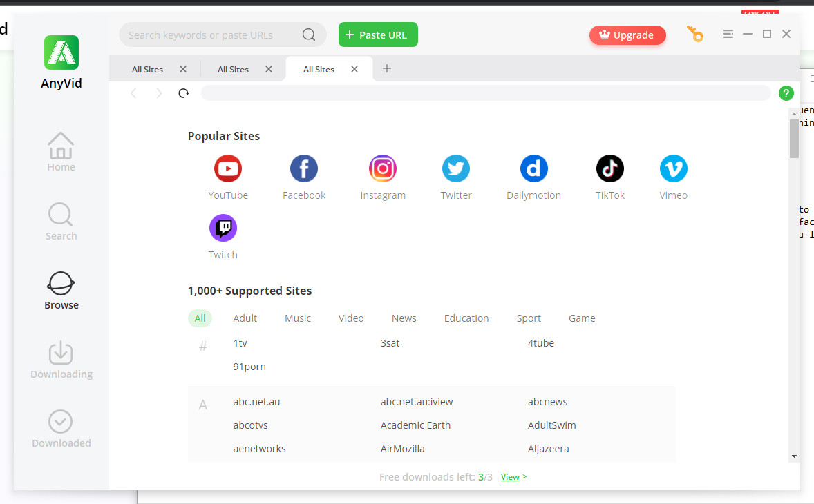Open the AirMozilla site link
The height and width of the screenshot is (504, 814).
[402, 449]
